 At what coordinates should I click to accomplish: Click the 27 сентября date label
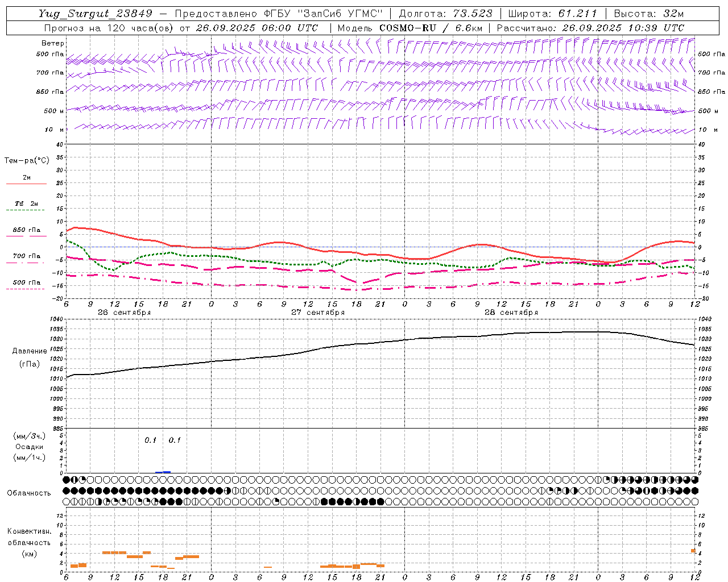[x=318, y=313]
